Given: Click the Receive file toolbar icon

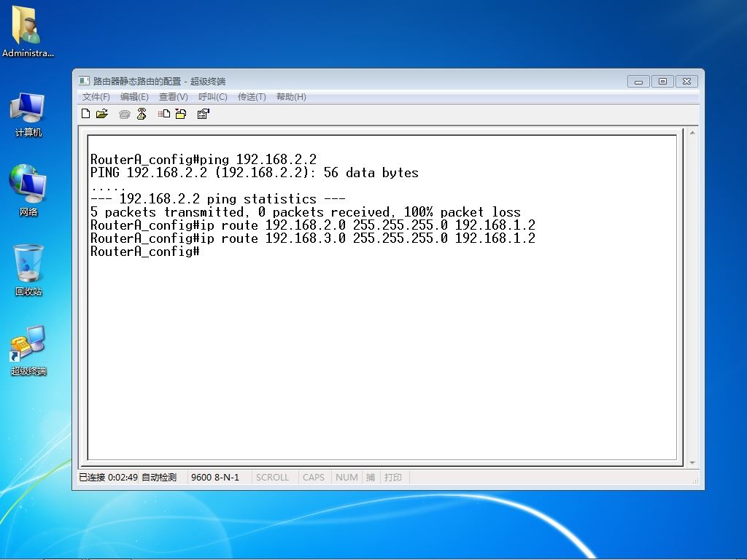Looking at the screenshot, I should pyautogui.click(x=181, y=114).
